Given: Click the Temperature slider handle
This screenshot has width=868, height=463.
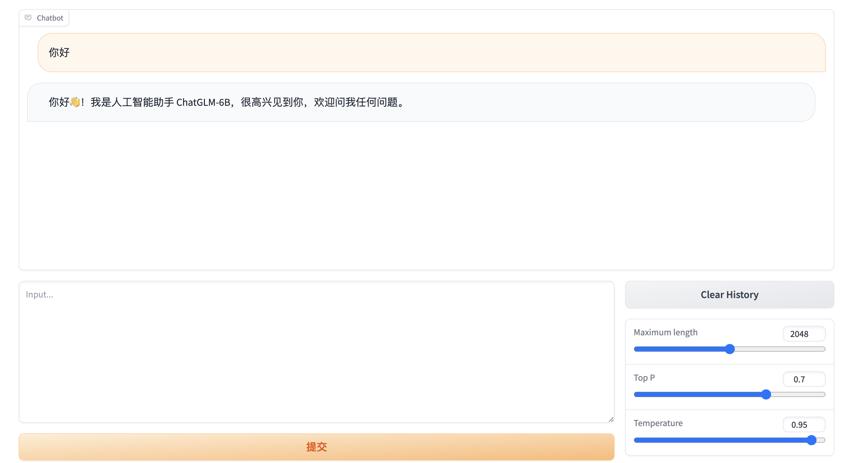Looking at the screenshot, I should tap(811, 440).
